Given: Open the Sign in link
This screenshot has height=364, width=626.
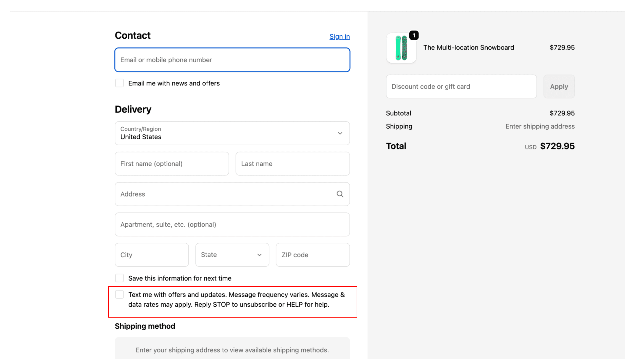Looking at the screenshot, I should (339, 37).
